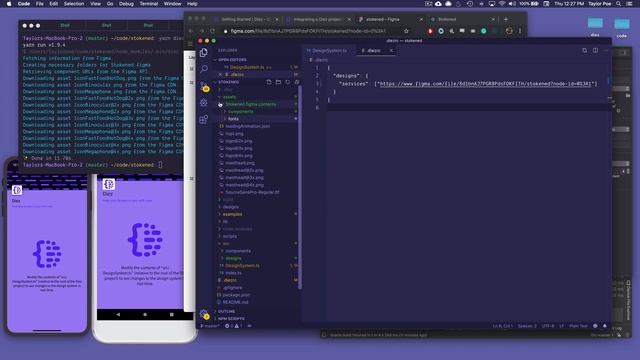Click the New File icon in the Explorer header
Viewport: 640px width, 360px height.
tap(269, 82)
